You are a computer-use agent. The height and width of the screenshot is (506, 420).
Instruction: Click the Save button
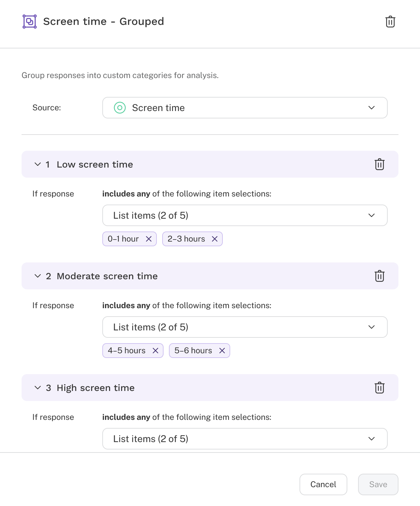[378, 484]
